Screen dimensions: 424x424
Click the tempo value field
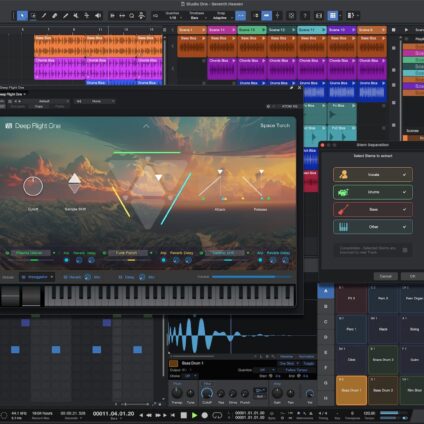click(x=369, y=413)
